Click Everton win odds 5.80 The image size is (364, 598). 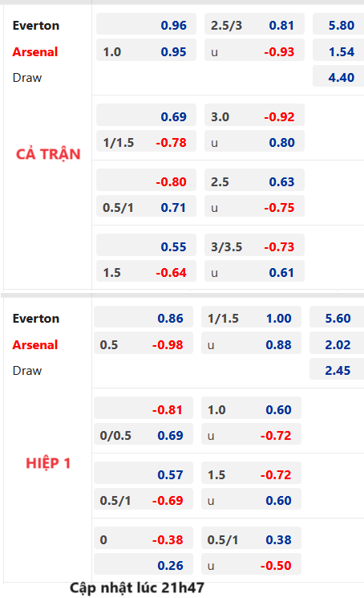point(338,24)
